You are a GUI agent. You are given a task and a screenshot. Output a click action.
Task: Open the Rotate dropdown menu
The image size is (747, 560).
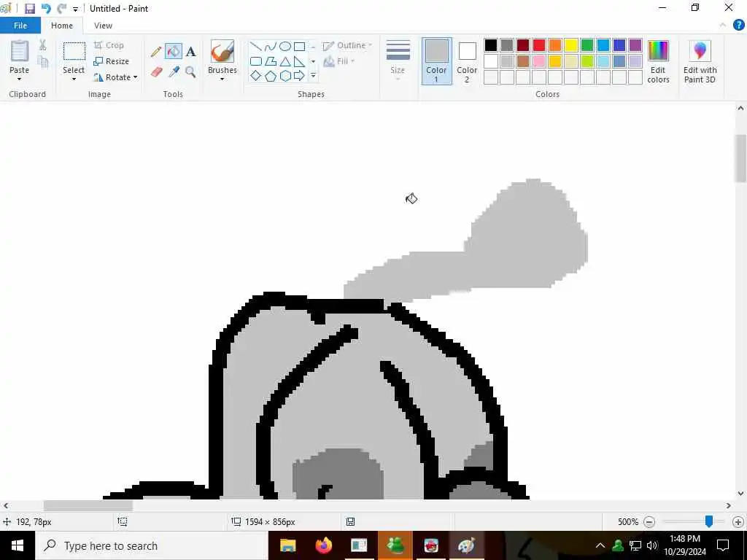pos(115,77)
